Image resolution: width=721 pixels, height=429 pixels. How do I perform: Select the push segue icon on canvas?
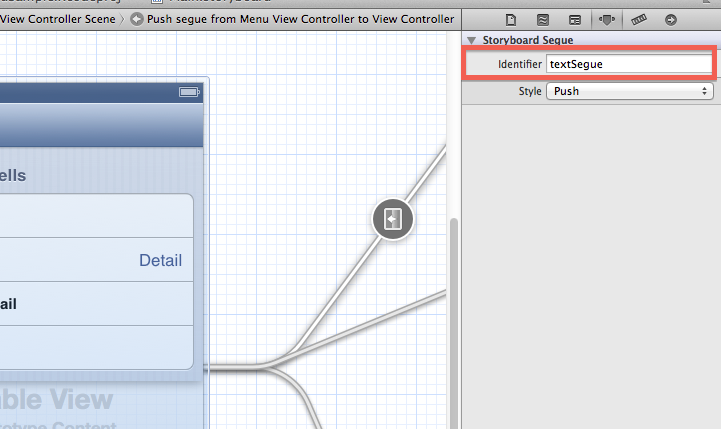pos(393,219)
